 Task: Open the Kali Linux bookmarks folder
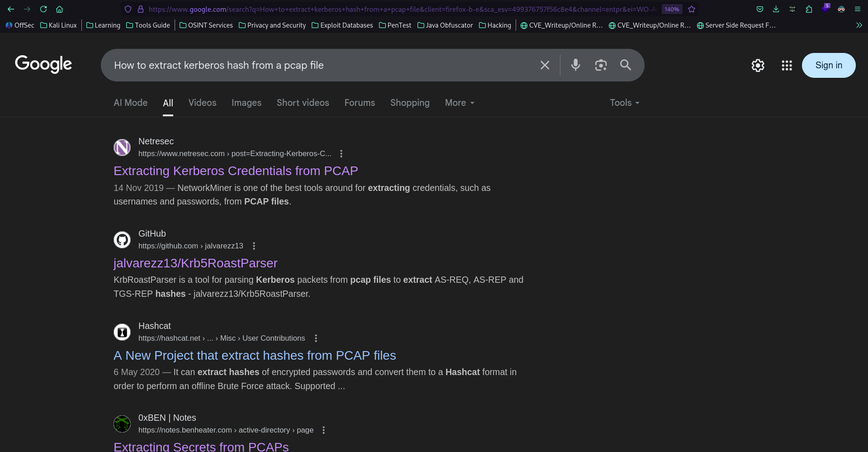[x=59, y=25]
